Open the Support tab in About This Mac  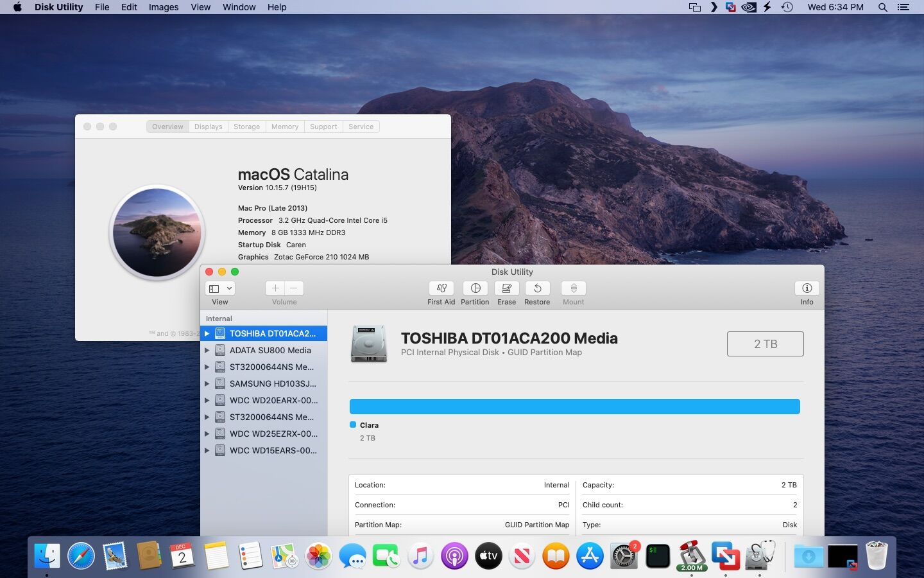coord(323,127)
